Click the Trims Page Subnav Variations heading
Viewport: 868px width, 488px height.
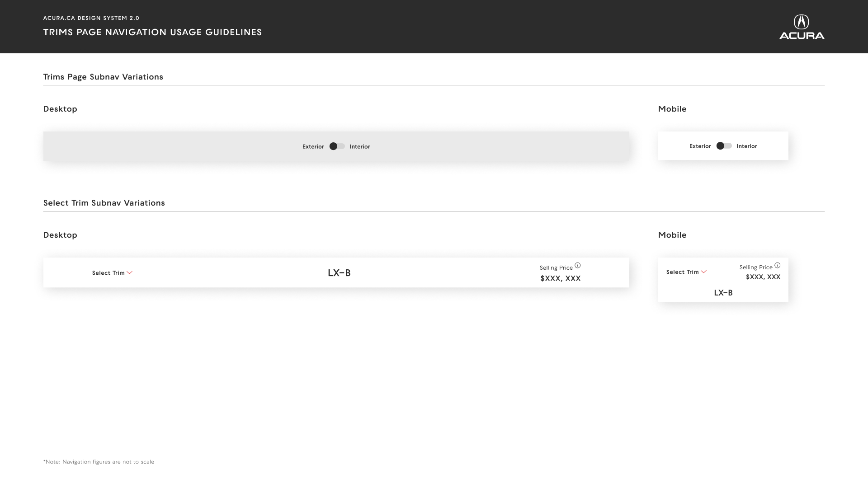tap(103, 77)
